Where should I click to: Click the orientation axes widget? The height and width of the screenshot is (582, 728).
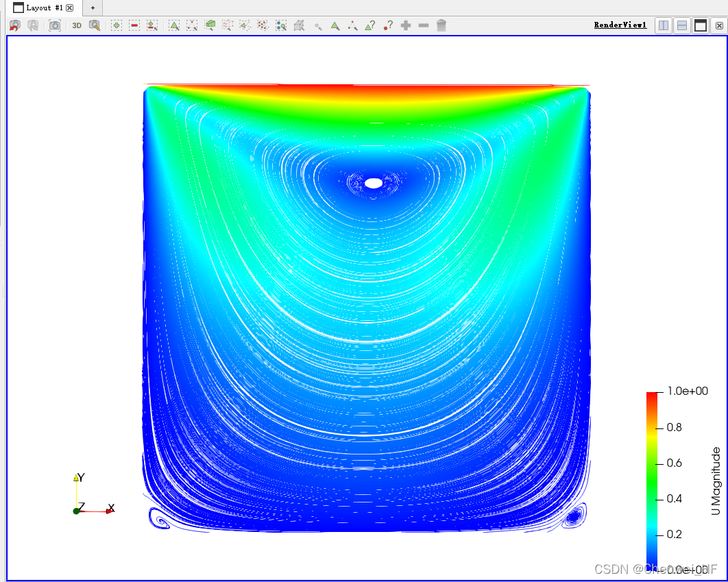(x=94, y=494)
